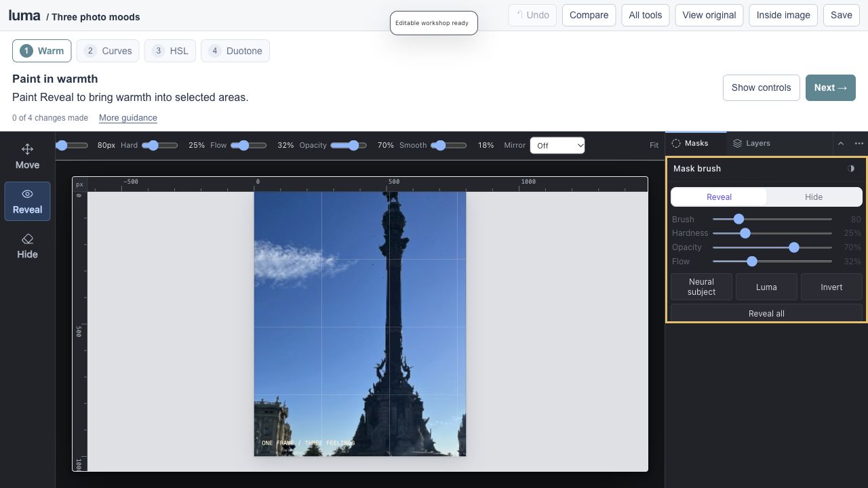
Task: Click Reveal all
Action: (766, 313)
